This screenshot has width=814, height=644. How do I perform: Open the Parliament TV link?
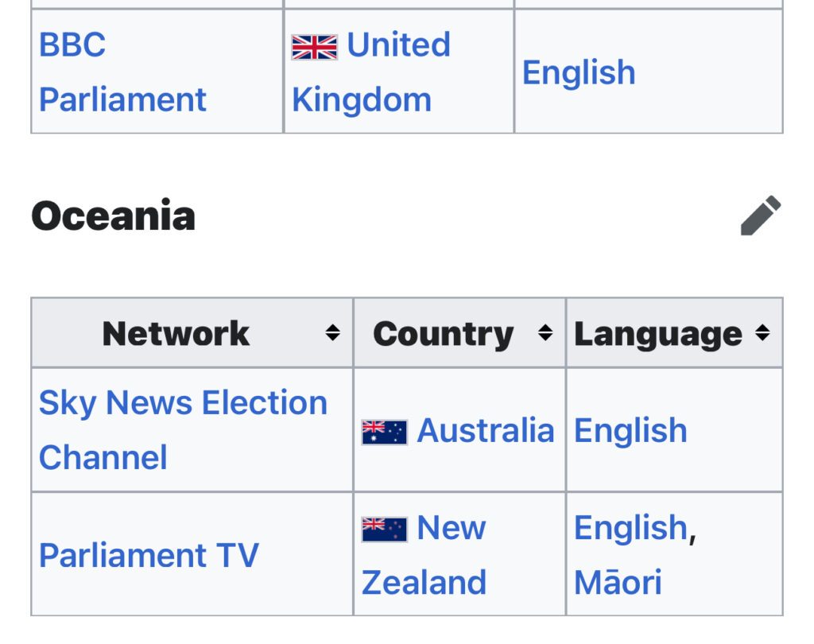(x=149, y=555)
